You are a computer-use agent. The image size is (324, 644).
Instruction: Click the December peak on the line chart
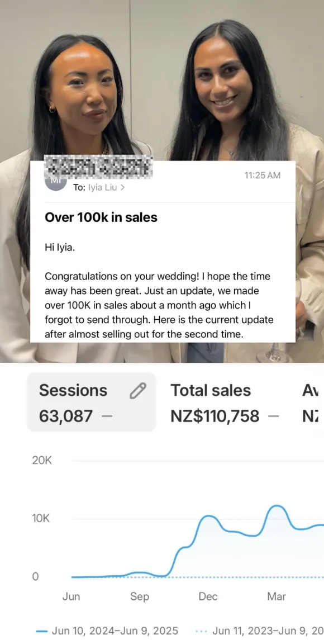tap(209, 516)
